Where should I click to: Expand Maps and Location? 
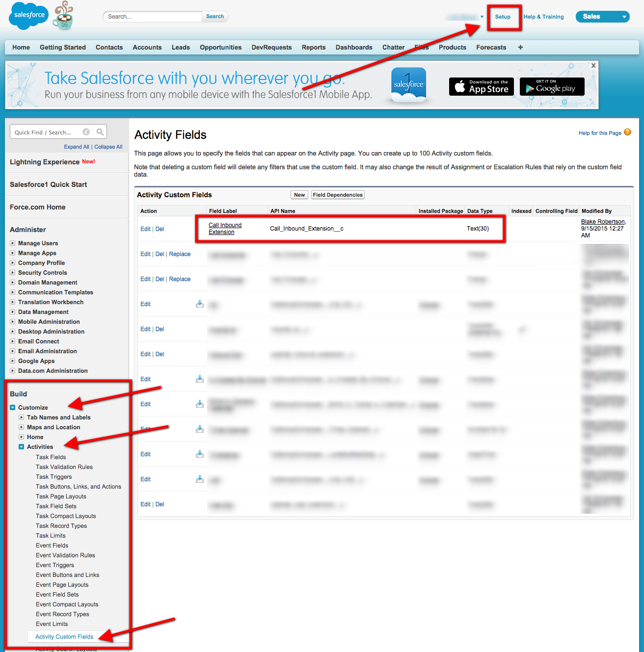pos(22,427)
